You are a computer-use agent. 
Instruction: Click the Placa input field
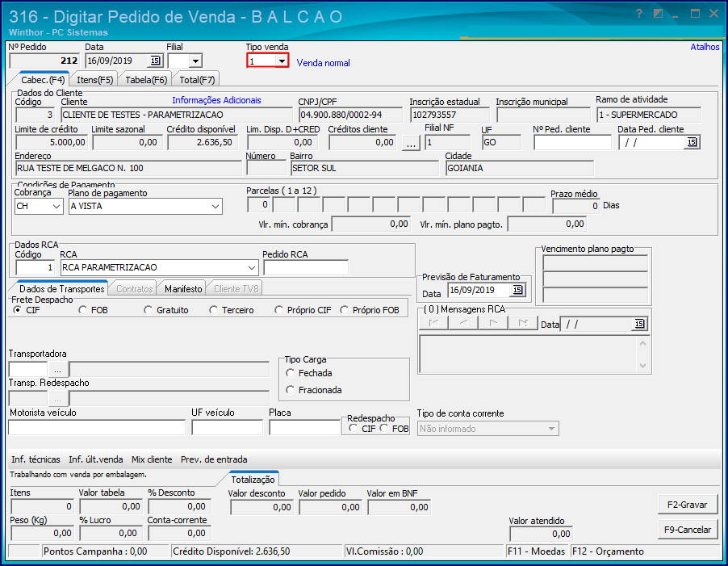[x=304, y=427]
